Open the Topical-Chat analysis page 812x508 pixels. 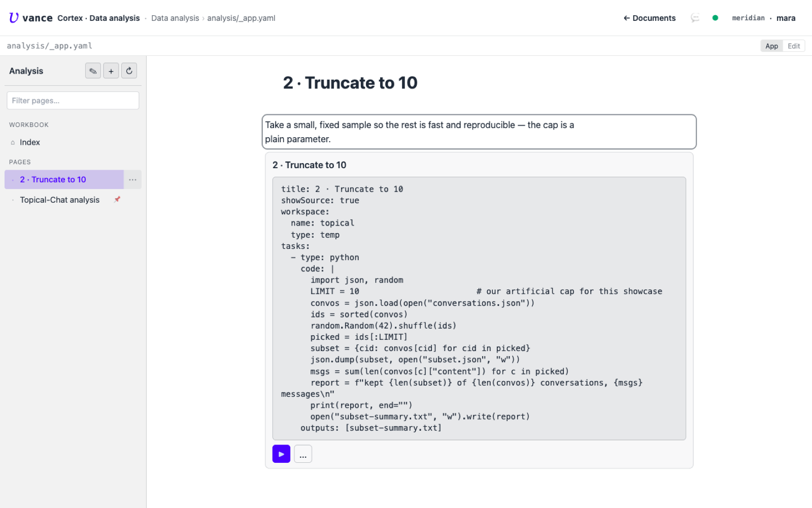pos(59,200)
